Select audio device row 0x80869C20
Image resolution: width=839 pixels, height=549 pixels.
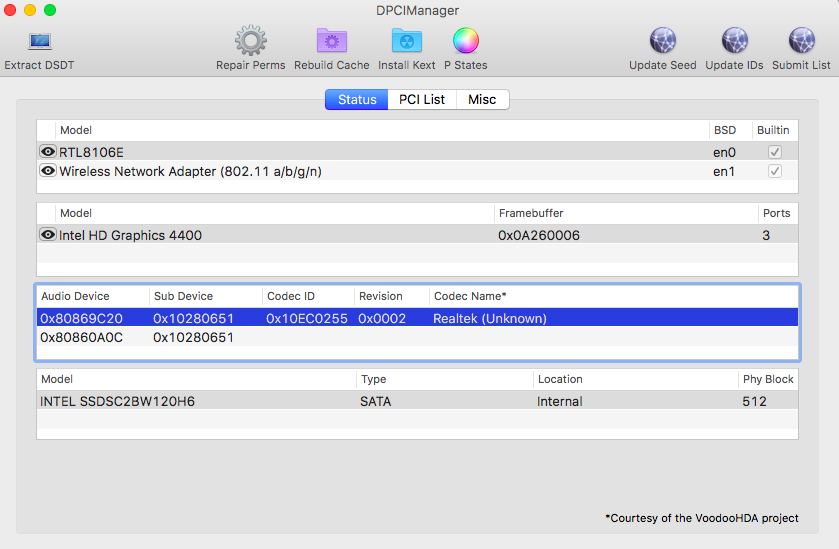(417, 318)
